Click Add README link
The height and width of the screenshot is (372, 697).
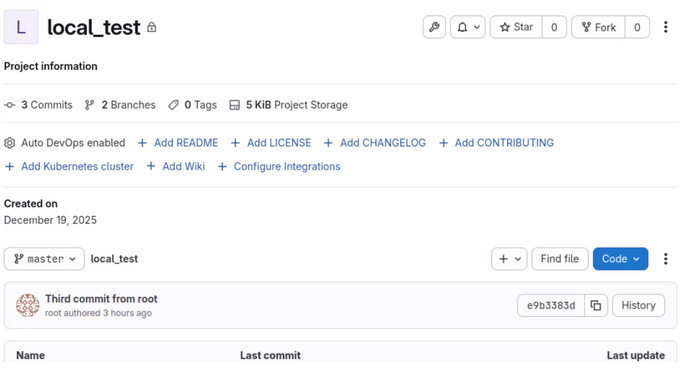tap(178, 143)
